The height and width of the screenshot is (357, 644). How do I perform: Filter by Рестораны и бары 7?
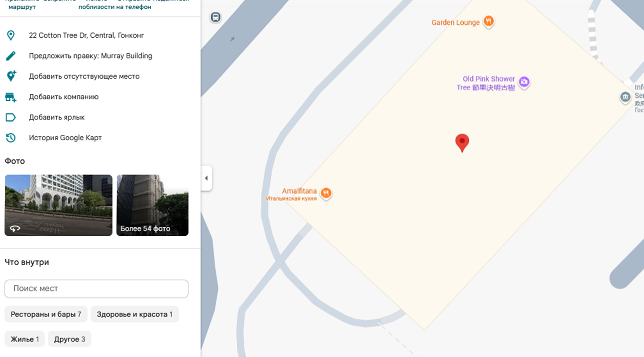point(46,314)
